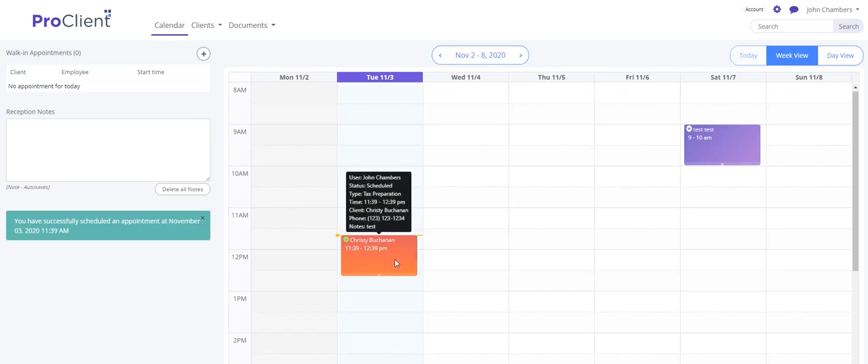Click the Search button

(x=848, y=27)
